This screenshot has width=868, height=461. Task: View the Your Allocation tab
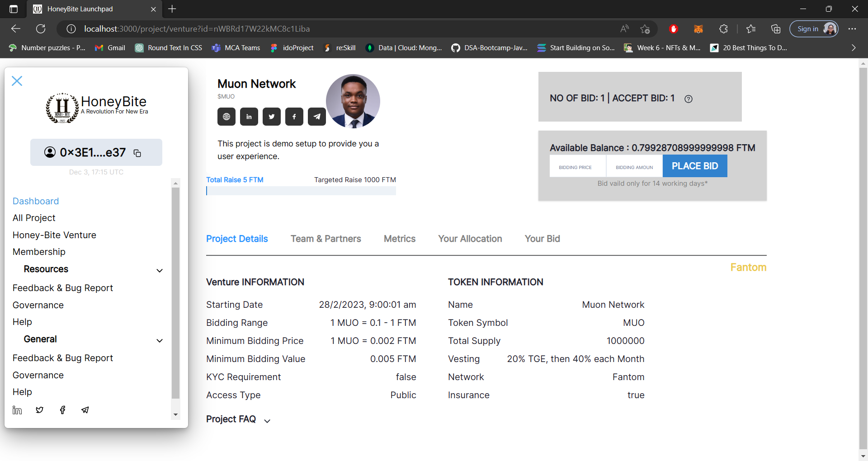(470, 239)
